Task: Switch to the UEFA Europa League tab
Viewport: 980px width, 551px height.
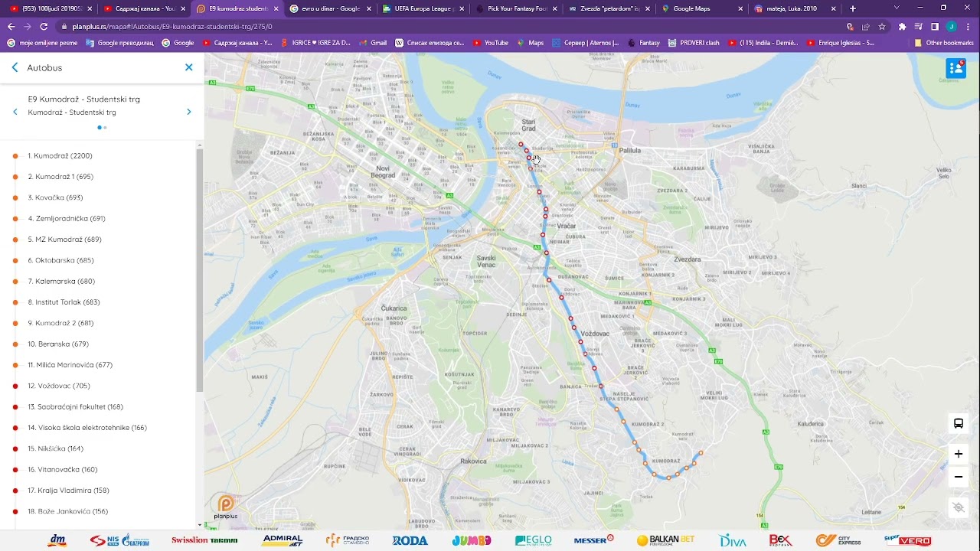Action: pos(423,8)
